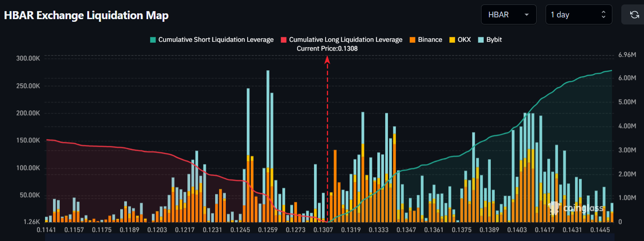This screenshot has width=644, height=241.
Task: Click the red Cumulative Long legend swatch
Action: click(284, 40)
